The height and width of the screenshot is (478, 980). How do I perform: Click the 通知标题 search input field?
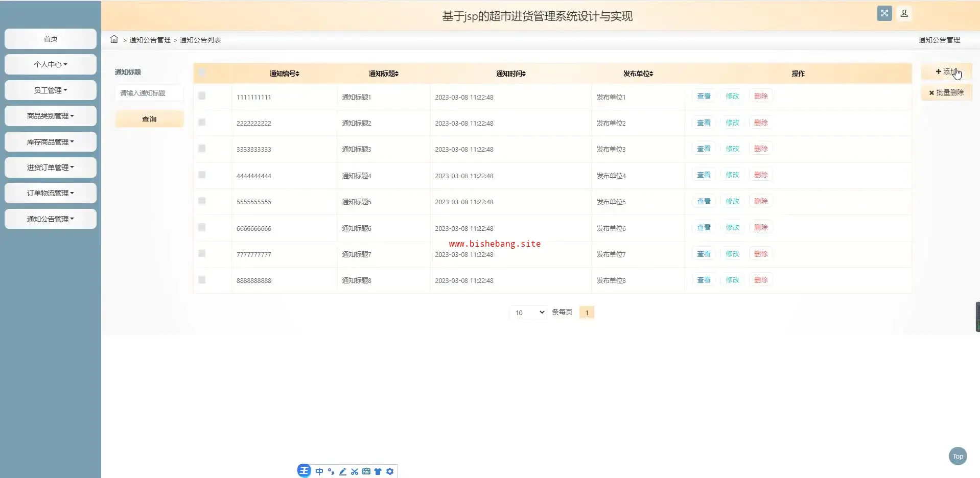tap(149, 93)
